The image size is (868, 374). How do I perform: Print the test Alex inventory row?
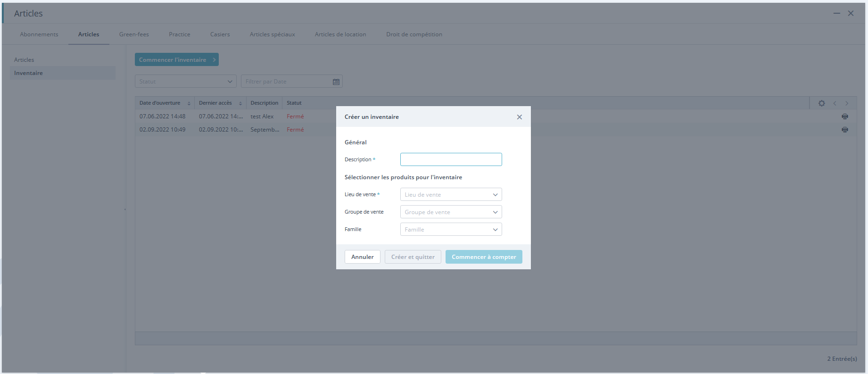pos(845,116)
